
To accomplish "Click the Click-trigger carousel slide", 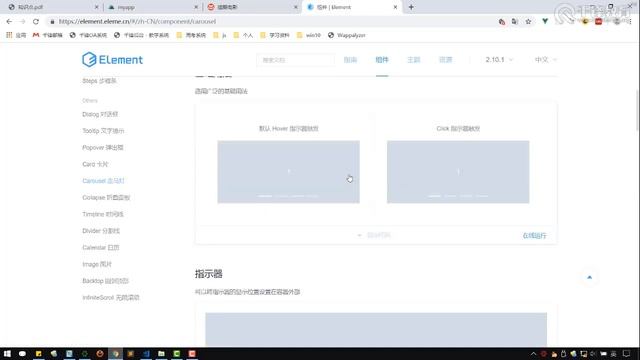I will pyautogui.click(x=458, y=172).
